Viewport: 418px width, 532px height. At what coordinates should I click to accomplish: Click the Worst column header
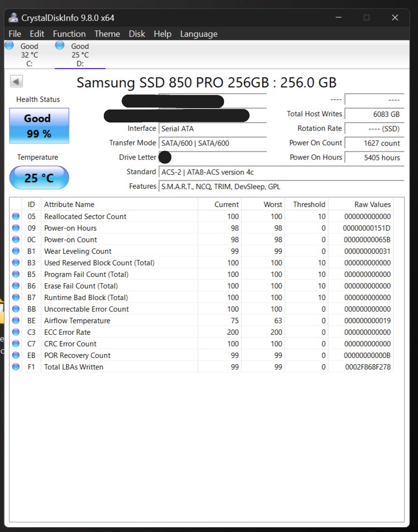(x=263, y=204)
